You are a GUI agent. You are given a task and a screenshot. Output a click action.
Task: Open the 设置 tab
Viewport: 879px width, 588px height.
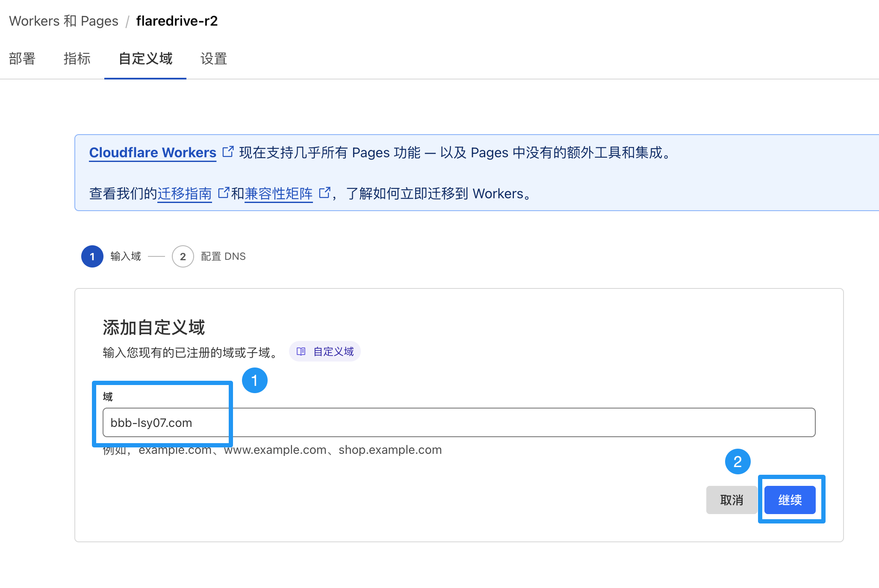pos(214,59)
